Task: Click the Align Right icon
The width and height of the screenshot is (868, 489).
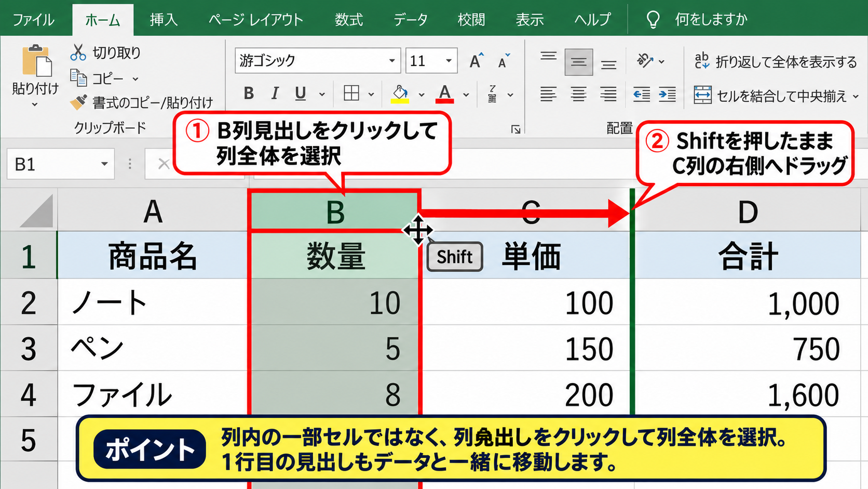Action: pyautogui.click(x=608, y=94)
